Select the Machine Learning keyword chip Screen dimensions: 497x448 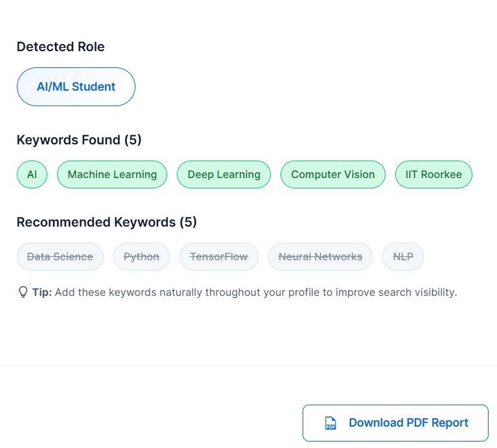coord(112,175)
